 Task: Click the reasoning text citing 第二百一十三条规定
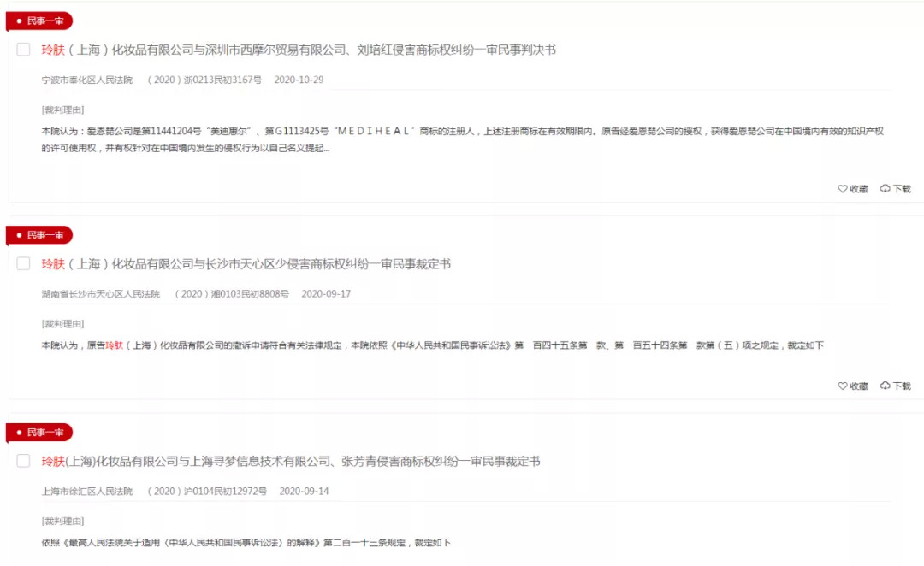pos(246,542)
